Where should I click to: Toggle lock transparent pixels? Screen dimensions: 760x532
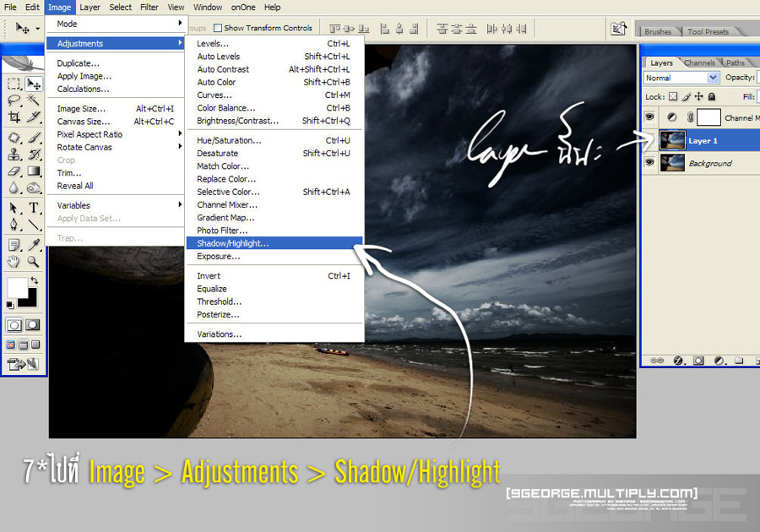pyautogui.click(x=673, y=96)
